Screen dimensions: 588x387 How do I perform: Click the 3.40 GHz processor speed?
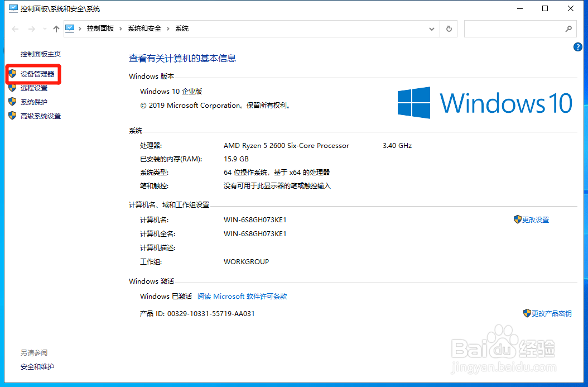pyautogui.click(x=397, y=146)
